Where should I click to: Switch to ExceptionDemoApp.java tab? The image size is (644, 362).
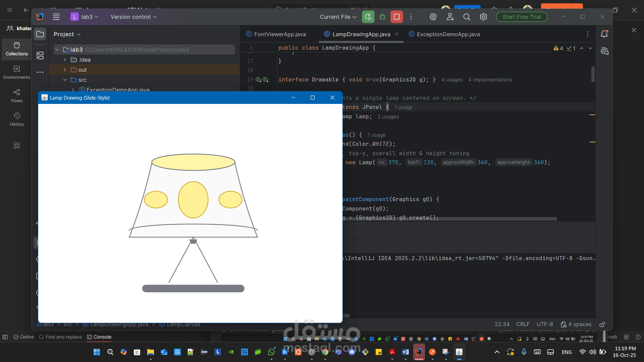[x=444, y=34]
